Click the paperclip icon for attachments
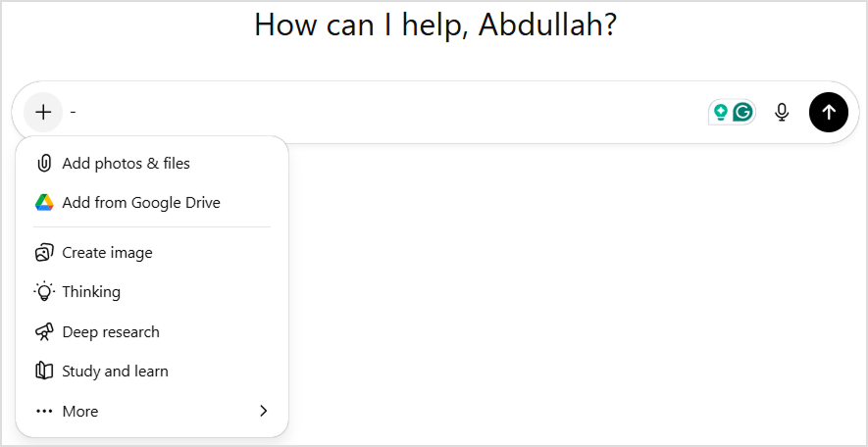The width and height of the screenshot is (868, 447). (x=44, y=164)
